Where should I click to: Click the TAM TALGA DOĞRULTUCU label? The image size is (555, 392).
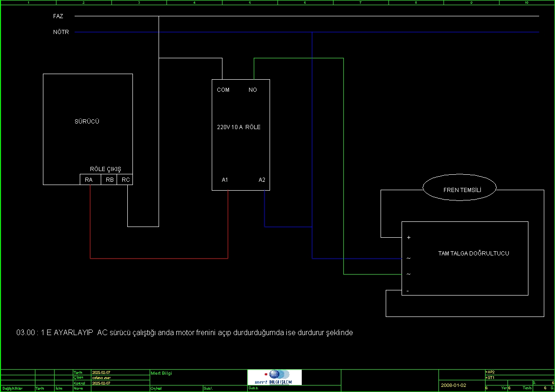473,253
